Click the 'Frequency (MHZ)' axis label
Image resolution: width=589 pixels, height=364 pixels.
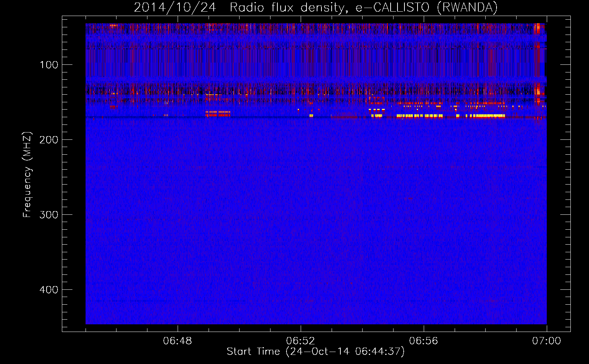click(27, 175)
